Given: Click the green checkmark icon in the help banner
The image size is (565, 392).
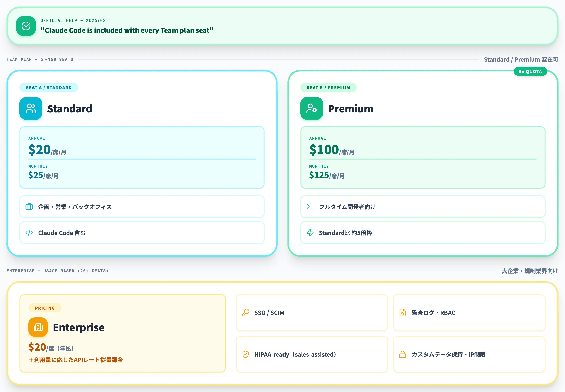Looking at the screenshot, I should point(26,26).
